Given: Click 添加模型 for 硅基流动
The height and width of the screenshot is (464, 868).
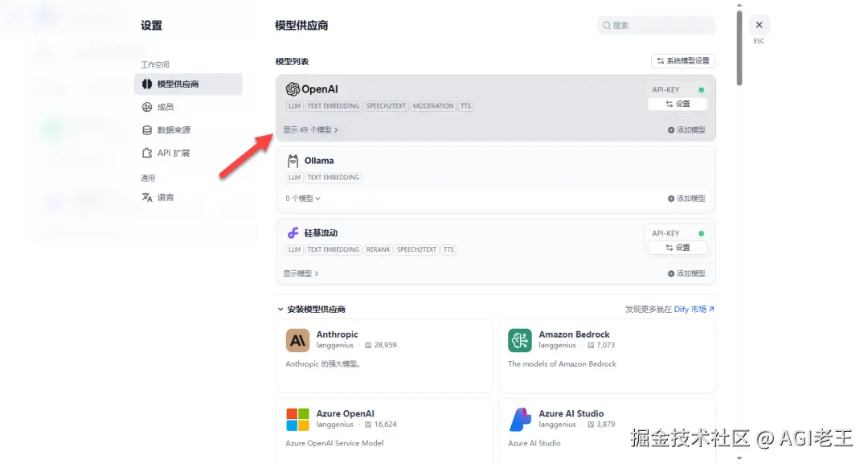Looking at the screenshot, I should click(686, 273).
